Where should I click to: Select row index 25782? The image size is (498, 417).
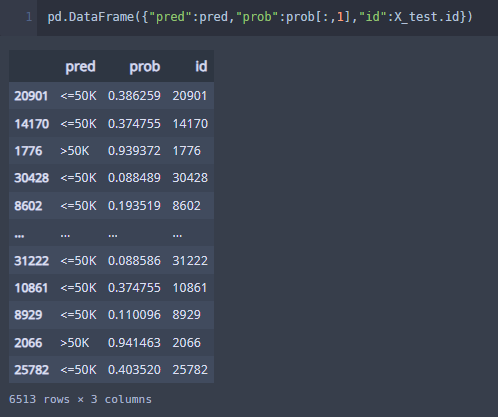pos(31,370)
